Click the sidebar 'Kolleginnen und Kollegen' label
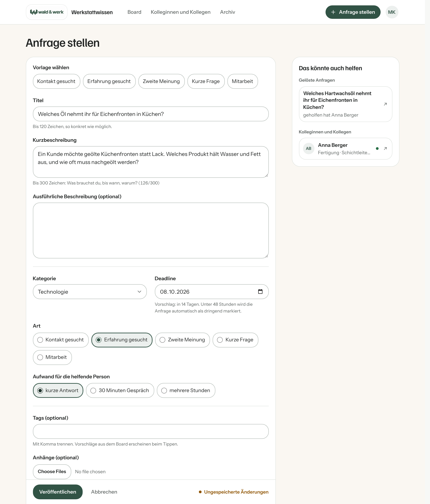 click(325, 132)
